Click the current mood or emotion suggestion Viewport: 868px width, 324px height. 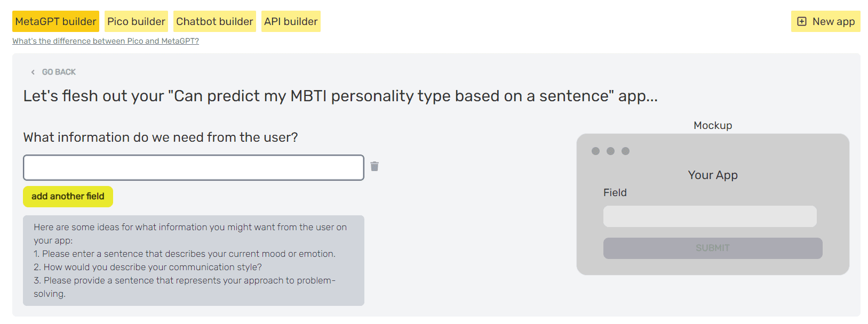click(185, 254)
